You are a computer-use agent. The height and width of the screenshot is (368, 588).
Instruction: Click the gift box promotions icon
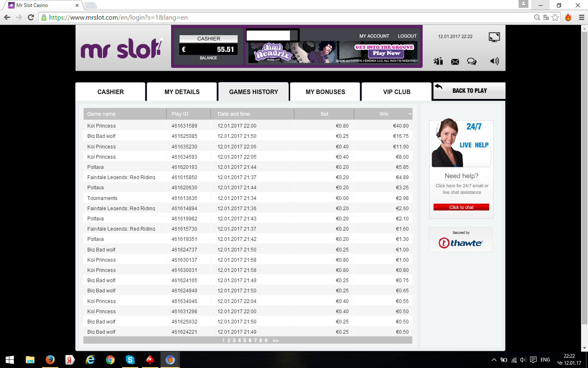click(x=438, y=61)
